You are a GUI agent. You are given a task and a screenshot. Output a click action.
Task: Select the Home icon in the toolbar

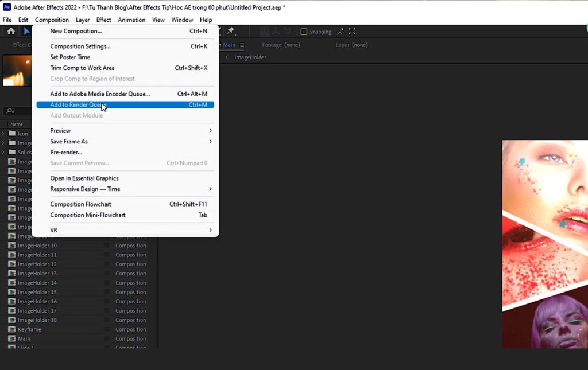10,30
